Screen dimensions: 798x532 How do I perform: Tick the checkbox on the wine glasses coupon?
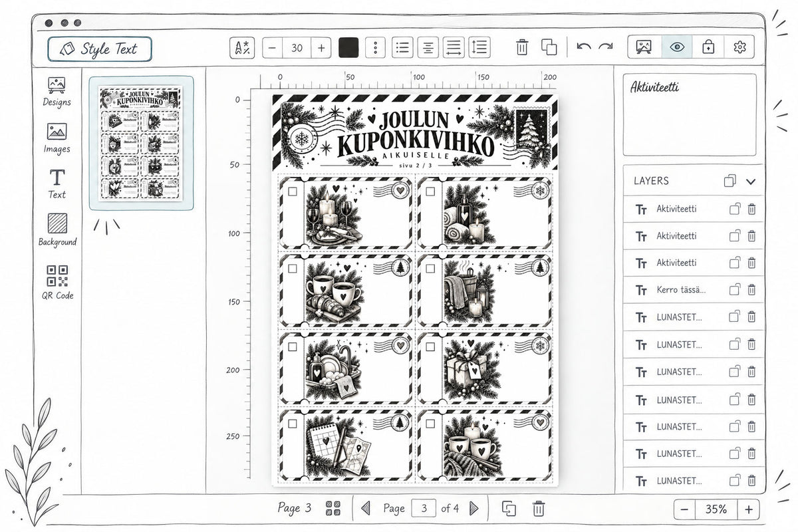click(293, 192)
